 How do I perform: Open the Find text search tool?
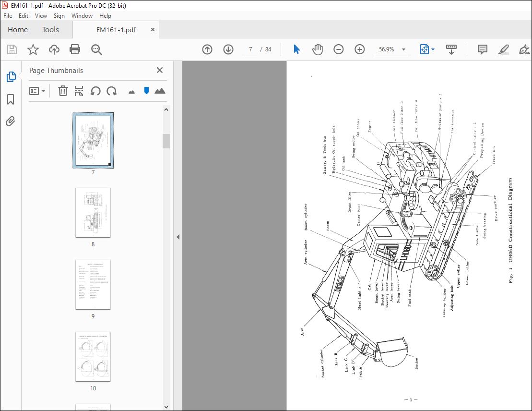point(96,49)
